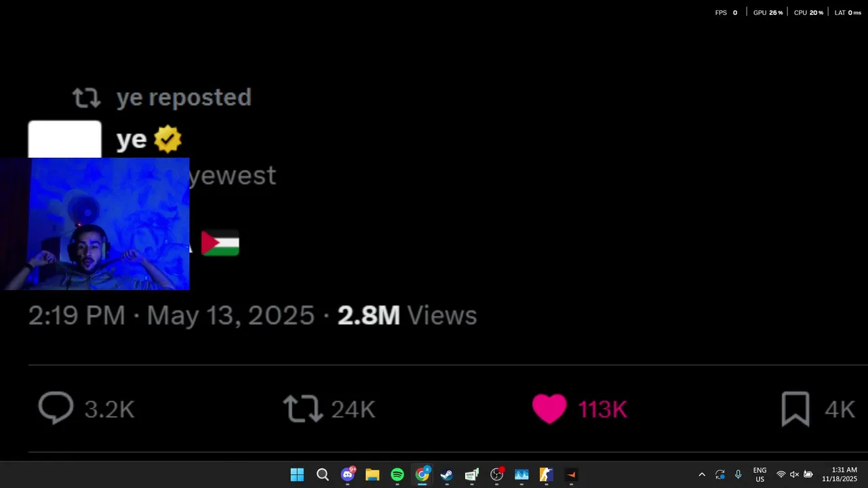Like the post via the pink heart
The width and height of the screenshot is (868, 488).
[549, 409]
